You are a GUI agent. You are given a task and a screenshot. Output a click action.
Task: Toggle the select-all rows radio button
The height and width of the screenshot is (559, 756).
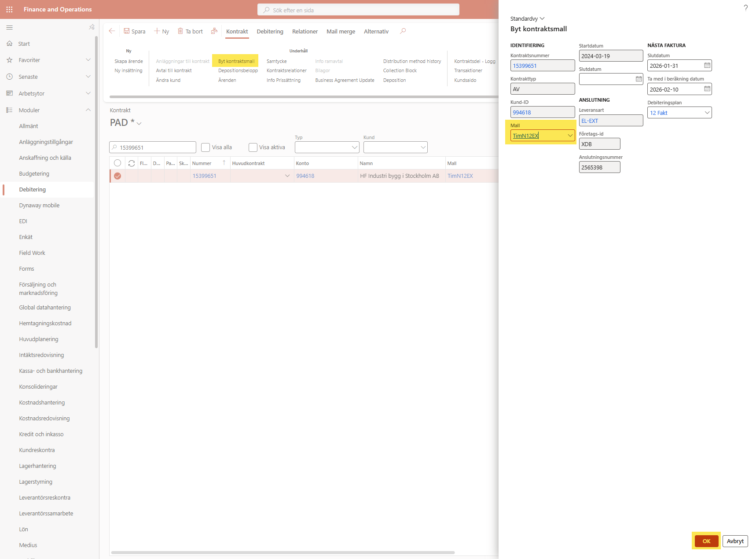pyautogui.click(x=117, y=163)
